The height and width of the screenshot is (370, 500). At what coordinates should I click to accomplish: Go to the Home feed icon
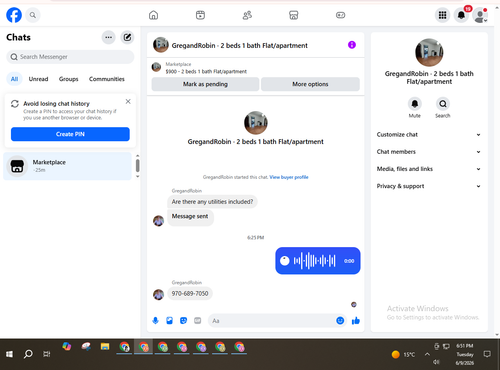[x=153, y=15]
